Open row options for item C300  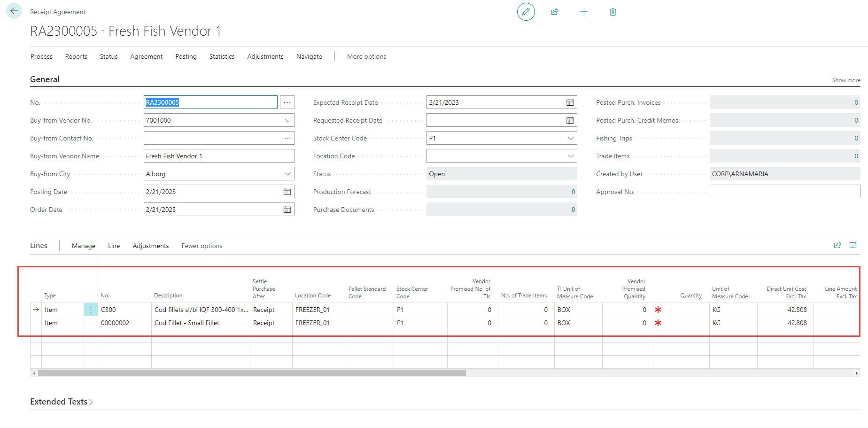click(x=91, y=310)
